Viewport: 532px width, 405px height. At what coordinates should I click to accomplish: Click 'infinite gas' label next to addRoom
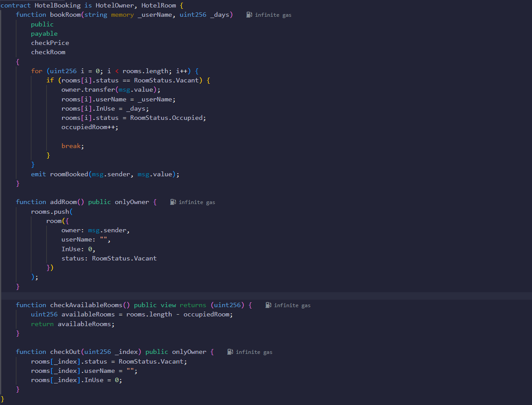[197, 202]
